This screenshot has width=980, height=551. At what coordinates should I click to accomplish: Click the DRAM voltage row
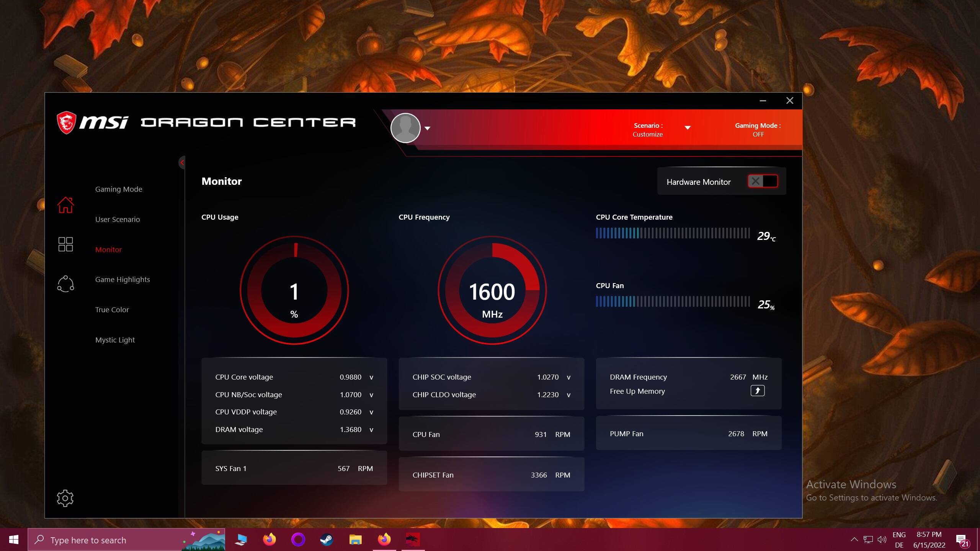pyautogui.click(x=294, y=429)
